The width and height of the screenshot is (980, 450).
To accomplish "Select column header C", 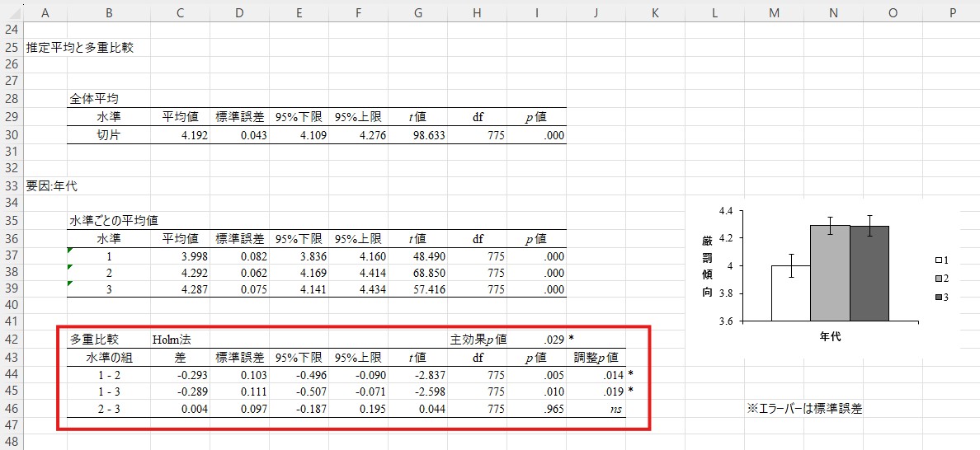I will coord(179,12).
